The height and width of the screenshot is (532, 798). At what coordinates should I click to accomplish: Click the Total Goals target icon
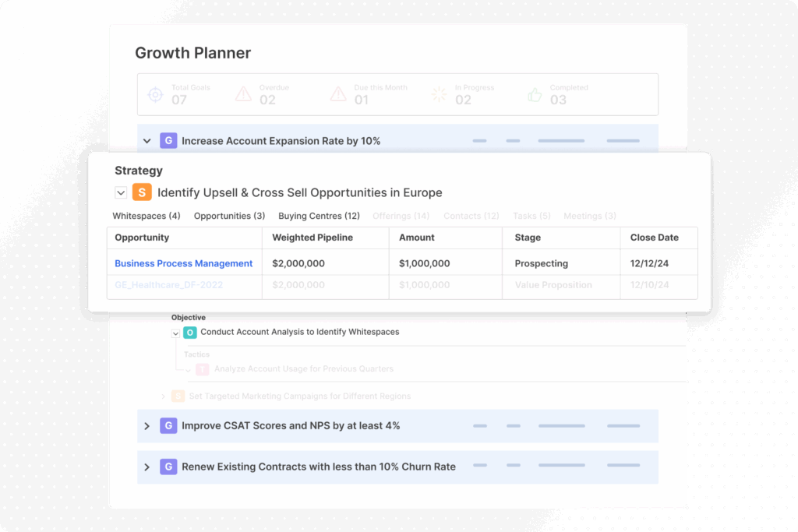coord(155,94)
